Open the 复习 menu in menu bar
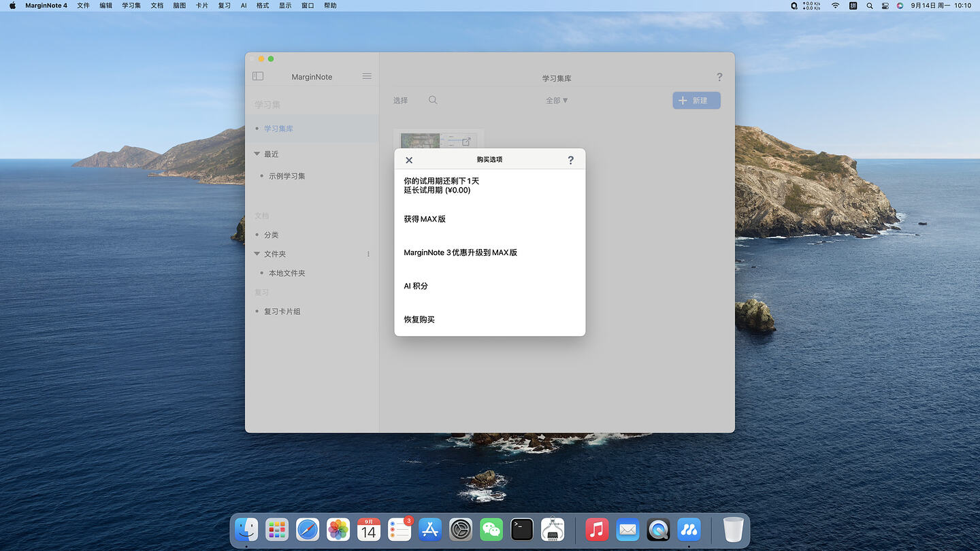This screenshot has width=980, height=551. [225, 5]
